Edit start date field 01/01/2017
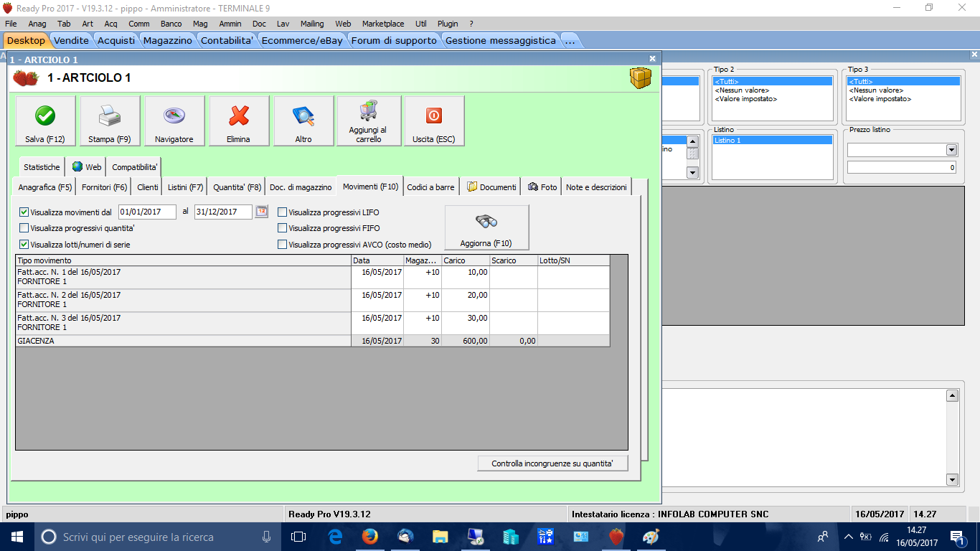 [147, 212]
